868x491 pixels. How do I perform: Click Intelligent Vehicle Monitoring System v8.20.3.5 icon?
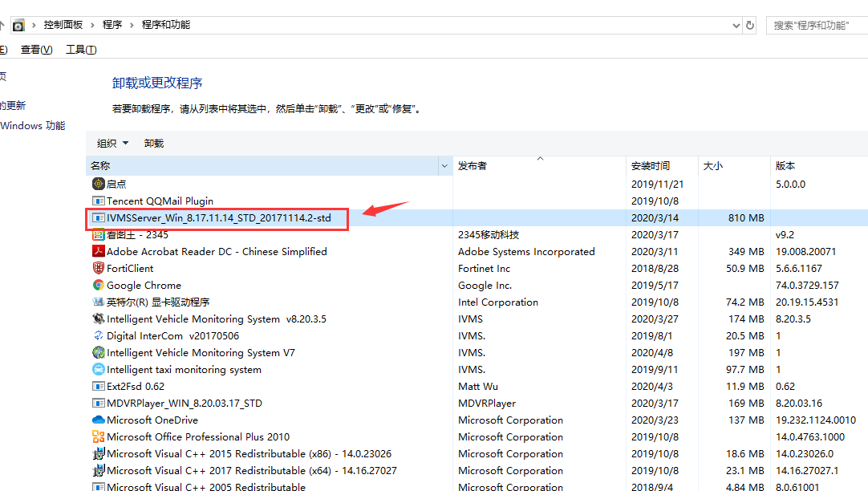pyautogui.click(x=99, y=319)
